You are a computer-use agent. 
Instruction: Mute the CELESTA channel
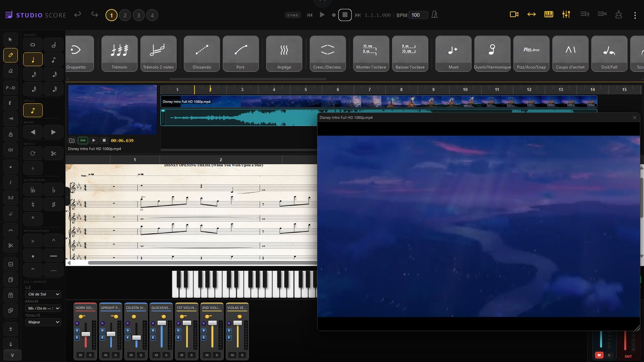pos(131,355)
